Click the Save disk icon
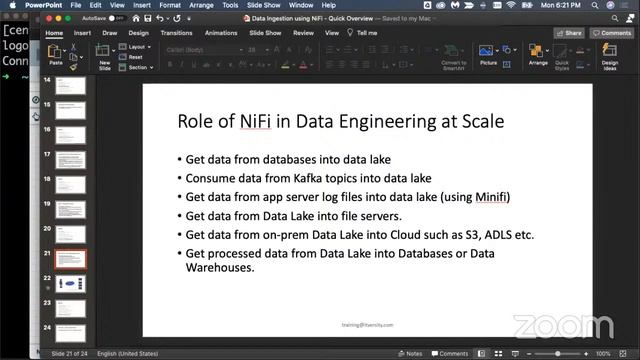The width and height of the screenshot is (640, 360). pos(148,18)
